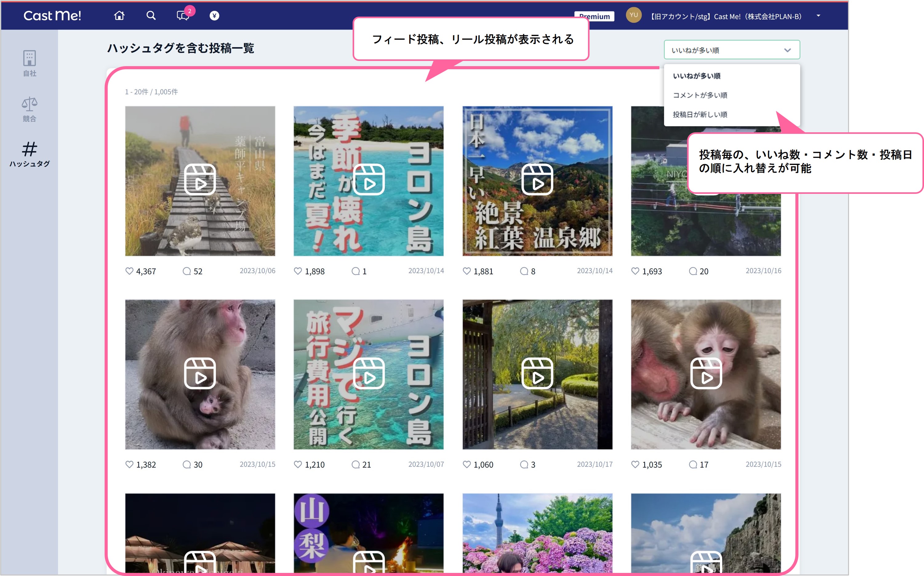Open the 季節が壊れ ヨロン島 post thumbnail

coord(368,181)
